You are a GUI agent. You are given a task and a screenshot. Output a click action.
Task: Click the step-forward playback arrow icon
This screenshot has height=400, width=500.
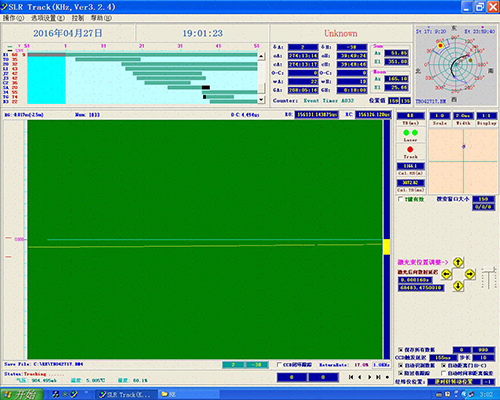(369, 377)
